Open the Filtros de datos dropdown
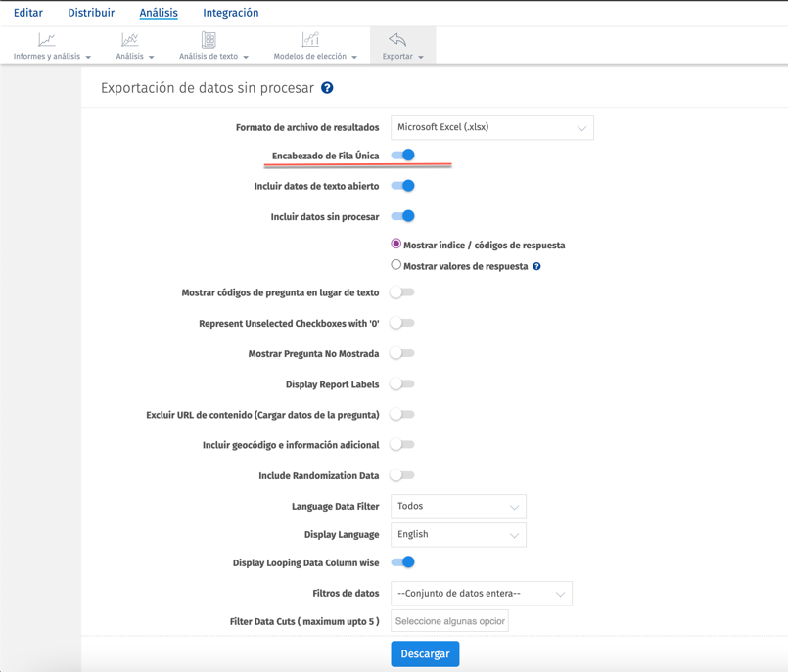The height and width of the screenshot is (672, 788). coord(482,593)
